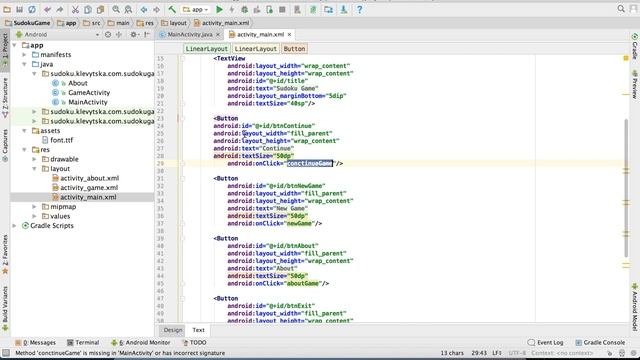Collapse the res folder
The width and height of the screenshot is (640, 360).
click(x=24, y=150)
